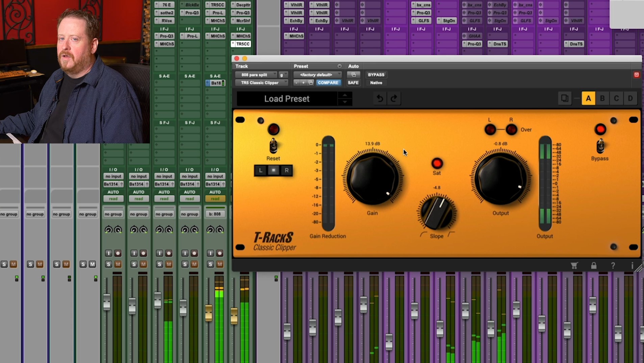Viewport: 644px width, 363px height.
Task: Open the Decpttr insert slot
Action: 241,5
